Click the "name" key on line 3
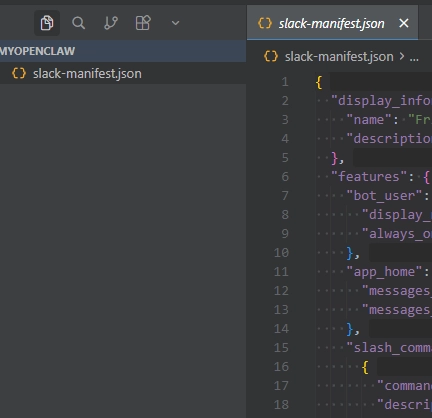The image size is (432, 418). pos(369,119)
